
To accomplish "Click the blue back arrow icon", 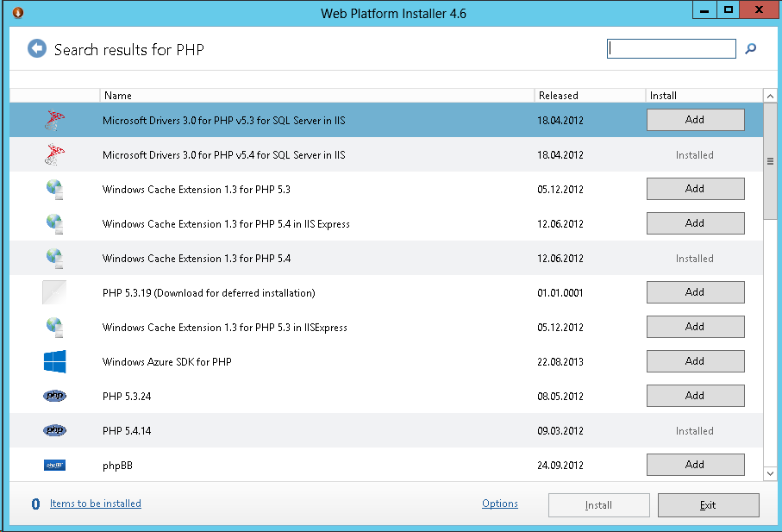I will click(x=37, y=49).
